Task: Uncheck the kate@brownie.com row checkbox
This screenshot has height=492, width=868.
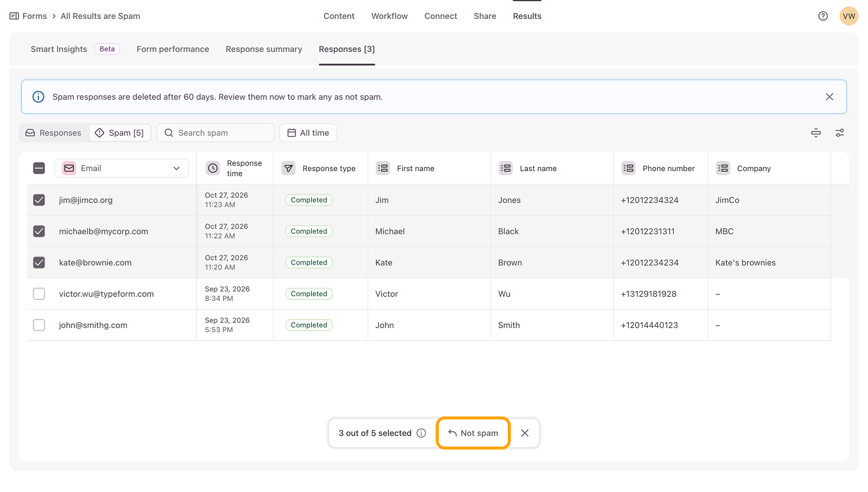Action: pyautogui.click(x=39, y=263)
